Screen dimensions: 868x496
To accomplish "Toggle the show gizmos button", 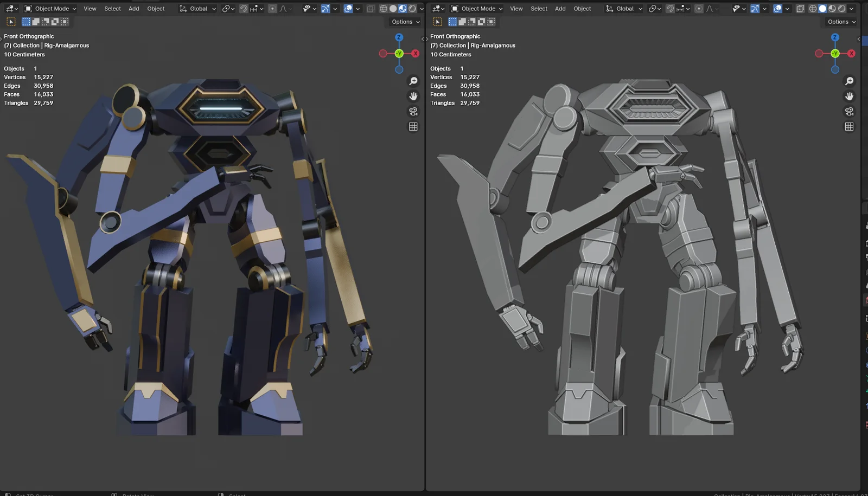I will (x=326, y=8).
